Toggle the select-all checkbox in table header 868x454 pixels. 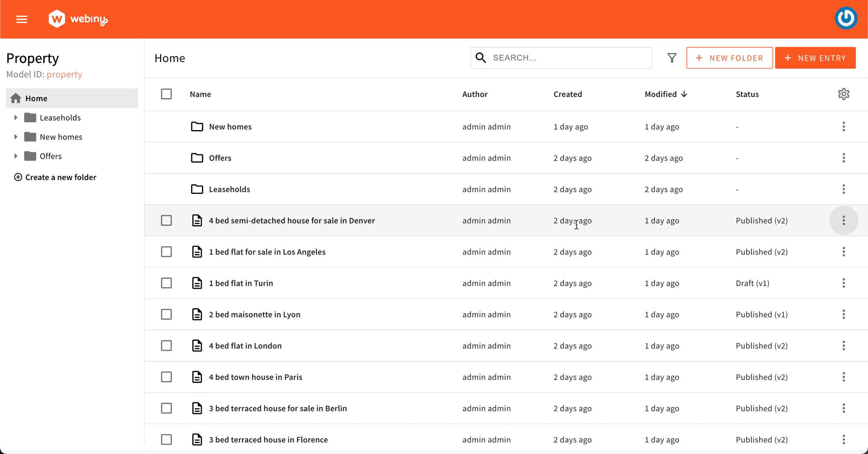pyautogui.click(x=166, y=94)
